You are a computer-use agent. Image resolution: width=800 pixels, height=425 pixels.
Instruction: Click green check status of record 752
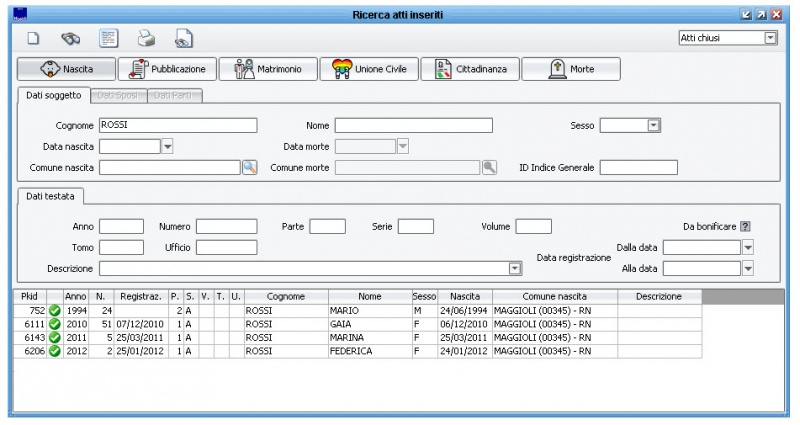[x=55, y=310]
